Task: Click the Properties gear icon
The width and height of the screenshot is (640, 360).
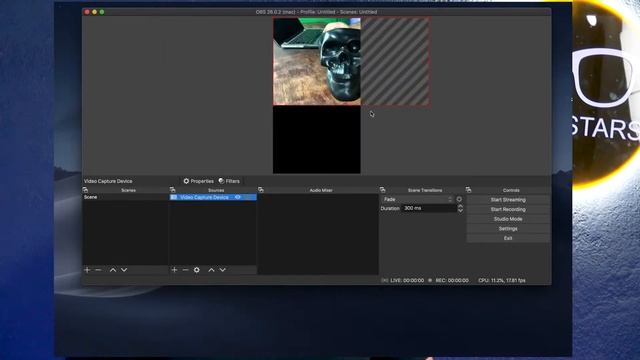Action: click(x=186, y=181)
